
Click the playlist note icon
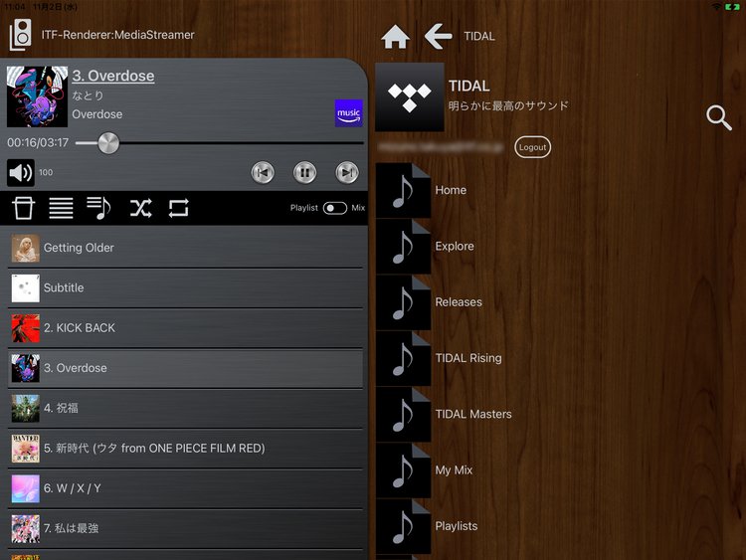(98, 208)
